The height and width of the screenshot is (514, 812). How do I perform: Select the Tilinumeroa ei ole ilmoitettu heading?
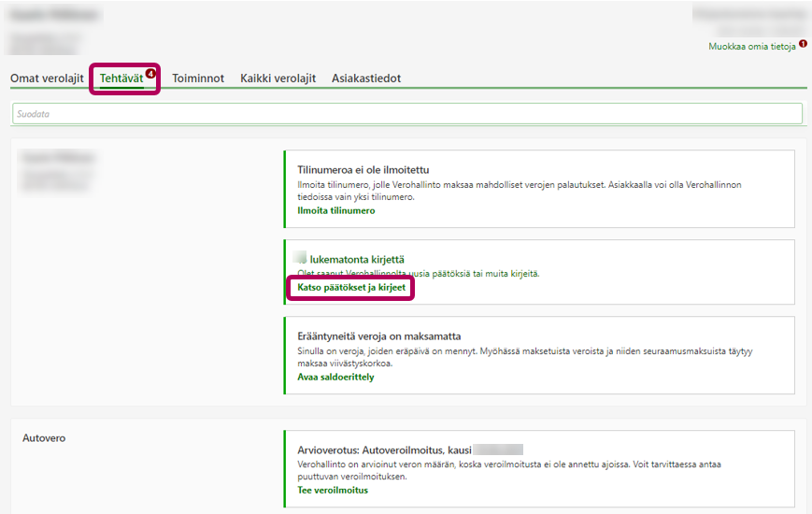tap(363, 170)
